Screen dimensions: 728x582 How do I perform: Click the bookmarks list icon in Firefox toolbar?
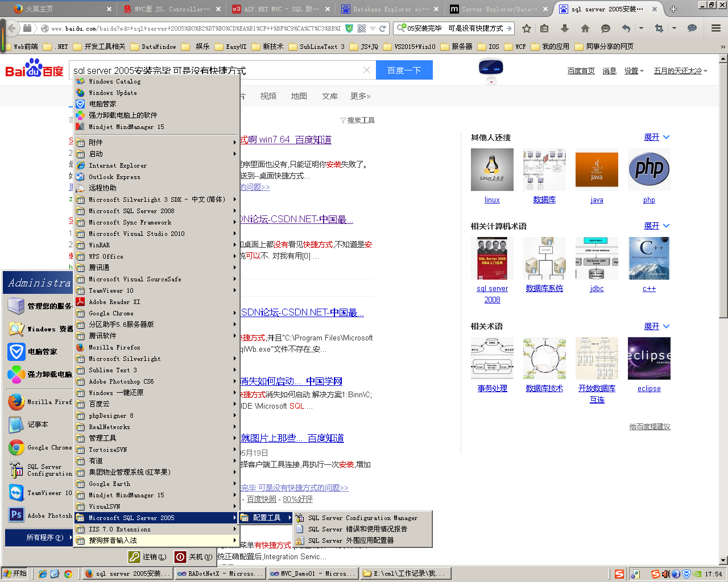click(x=544, y=28)
